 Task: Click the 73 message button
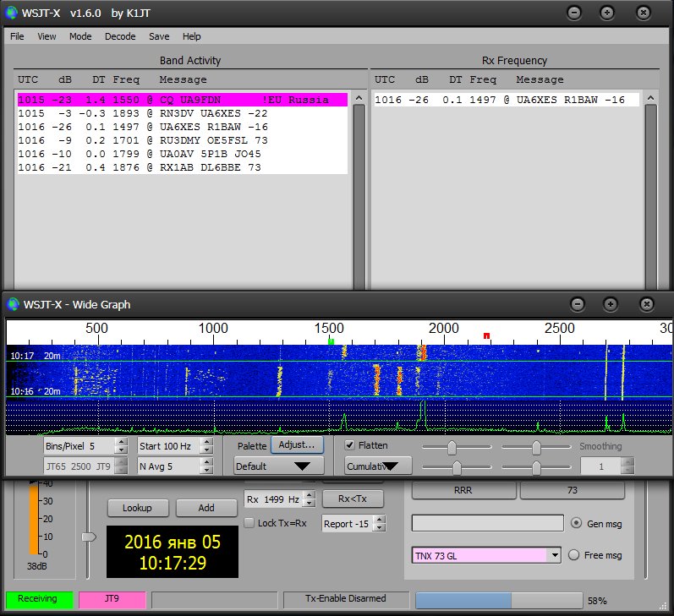[572, 491]
